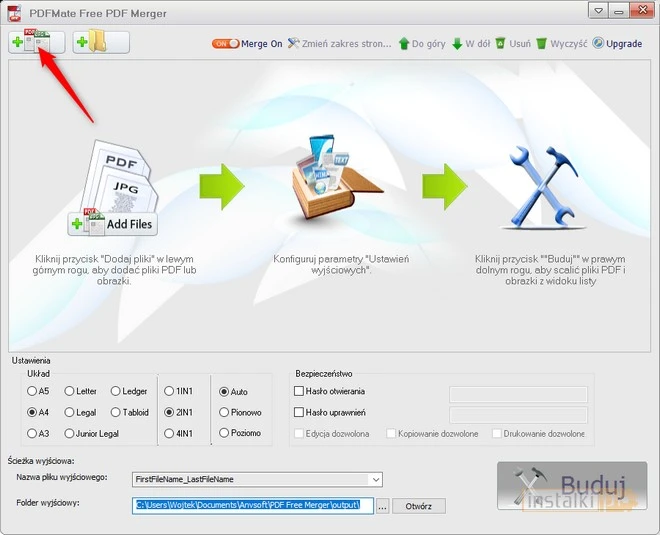Click the Upgrade icon
660x535 pixels.
point(617,44)
